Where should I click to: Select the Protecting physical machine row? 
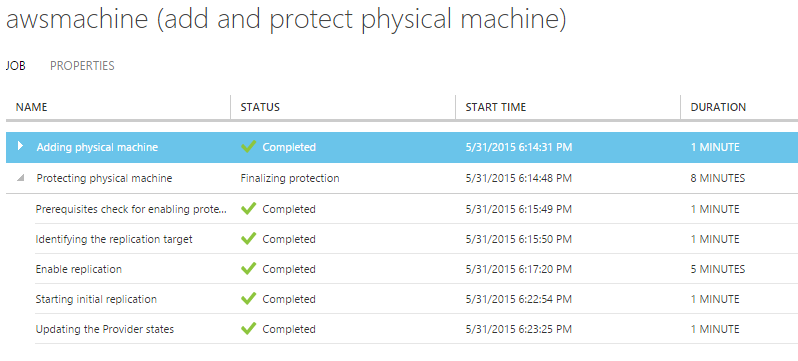[402, 178]
